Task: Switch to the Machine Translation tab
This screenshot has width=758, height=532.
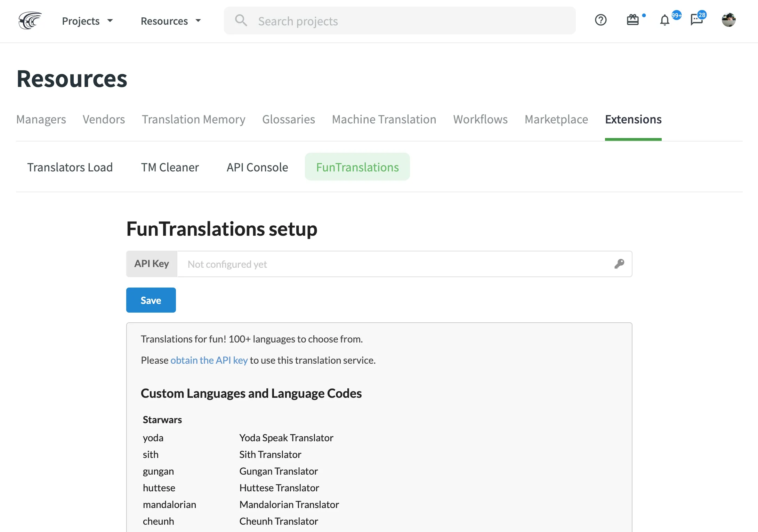Action: [x=384, y=119]
